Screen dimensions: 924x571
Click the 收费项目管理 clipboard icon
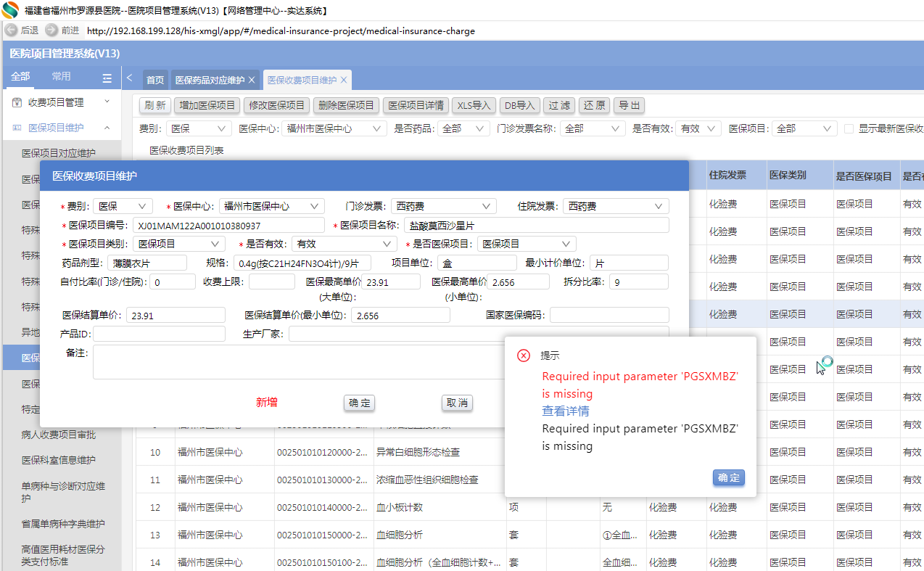pyautogui.click(x=17, y=102)
